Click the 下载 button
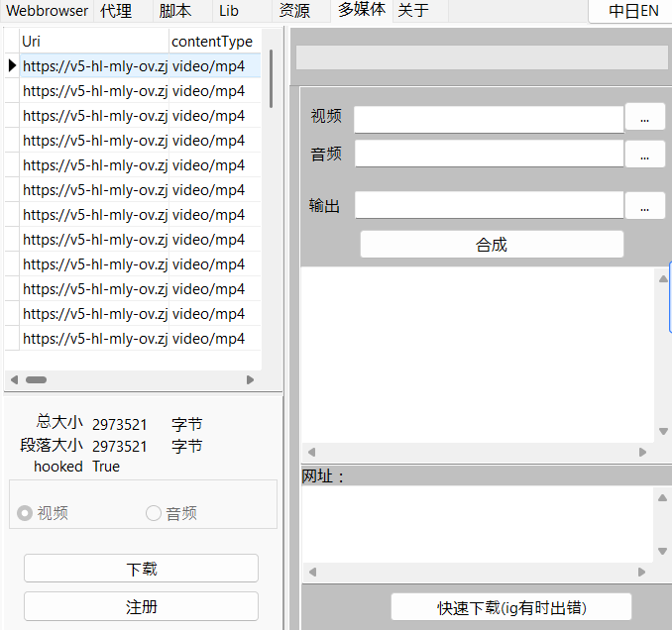 pyautogui.click(x=141, y=569)
